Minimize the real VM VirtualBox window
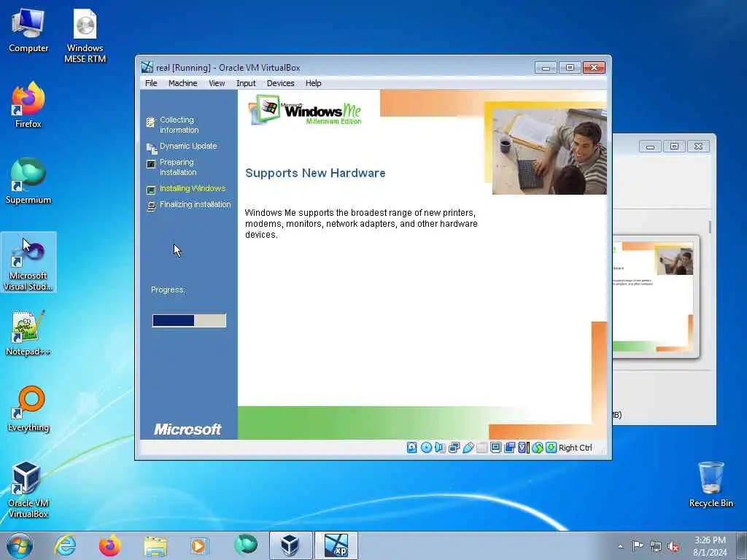The width and height of the screenshot is (747, 560). click(546, 68)
